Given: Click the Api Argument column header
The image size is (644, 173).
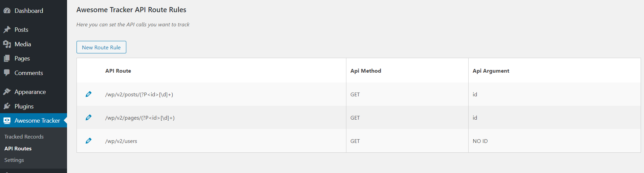Looking at the screenshot, I should coord(491,71).
